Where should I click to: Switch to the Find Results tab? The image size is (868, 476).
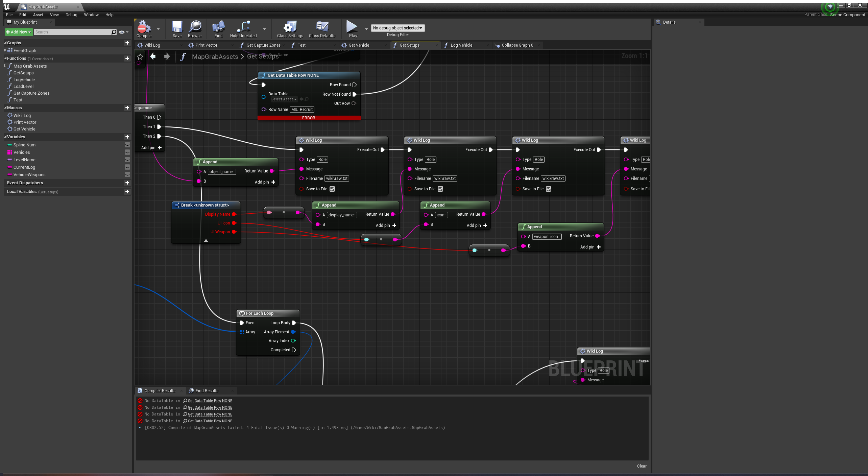[x=207, y=390]
